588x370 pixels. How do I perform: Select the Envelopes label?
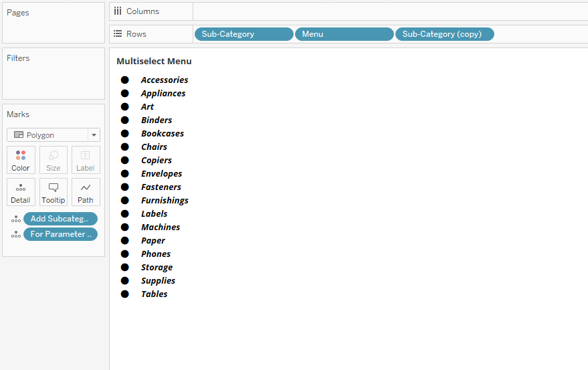pyautogui.click(x=162, y=174)
